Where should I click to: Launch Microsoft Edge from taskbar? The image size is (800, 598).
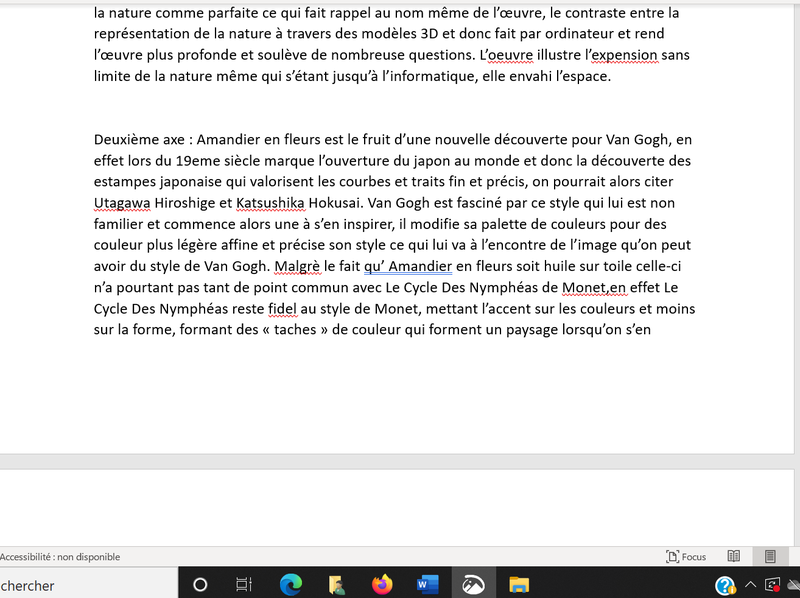(x=290, y=585)
